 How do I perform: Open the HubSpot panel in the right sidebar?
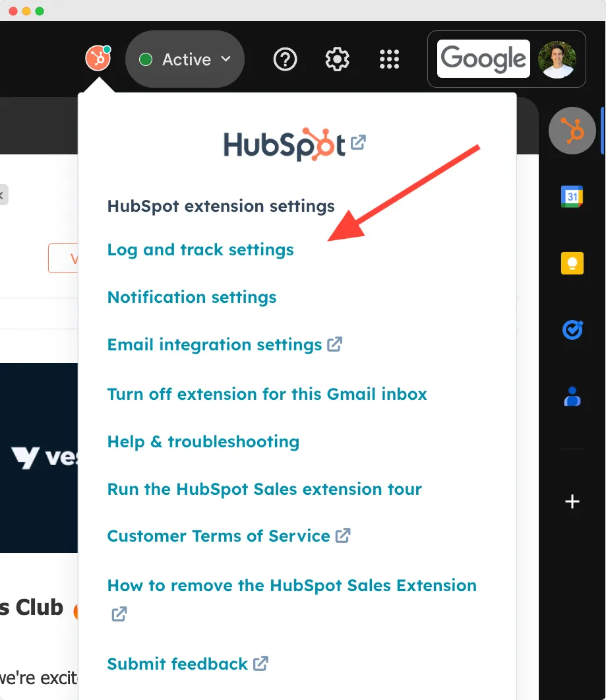571,131
